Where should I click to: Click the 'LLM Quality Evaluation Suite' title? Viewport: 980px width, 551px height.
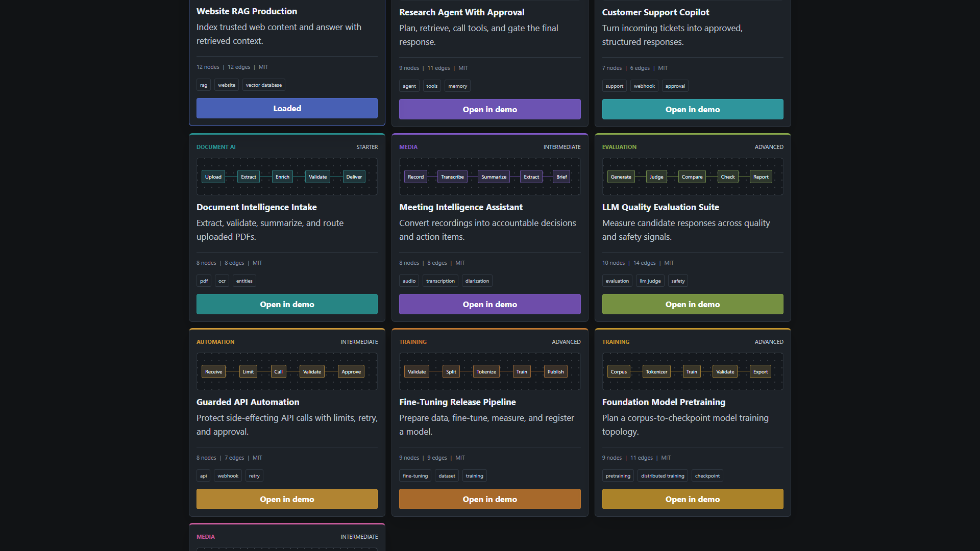[660, 207]
